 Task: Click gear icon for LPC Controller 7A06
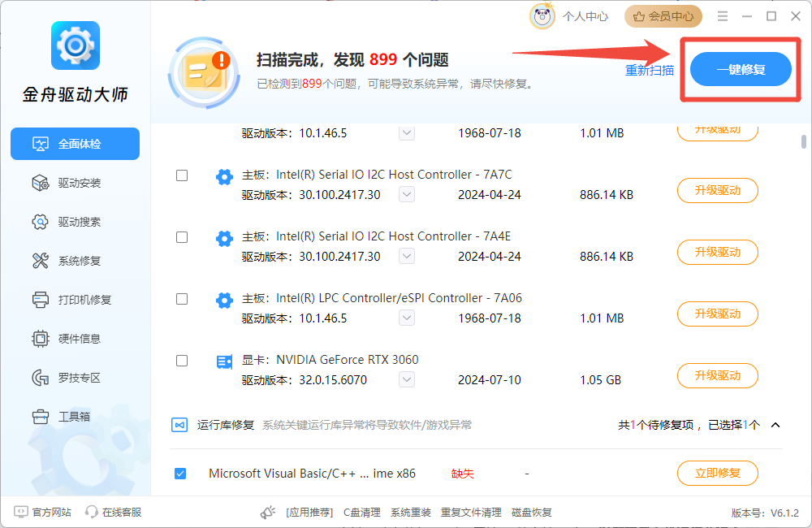coord(224,301)
